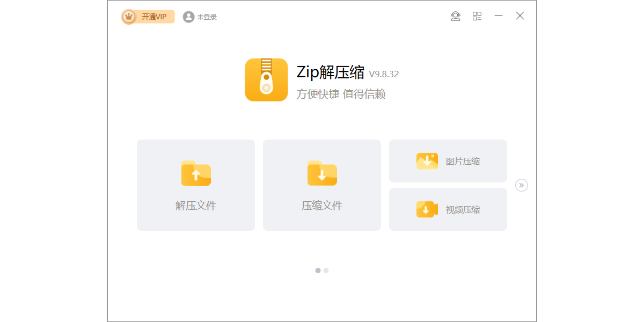This screenshot has width=644, height=322.
Task: Launch compression from the 压缩文件 card
Action: click(x=321, y=185)
